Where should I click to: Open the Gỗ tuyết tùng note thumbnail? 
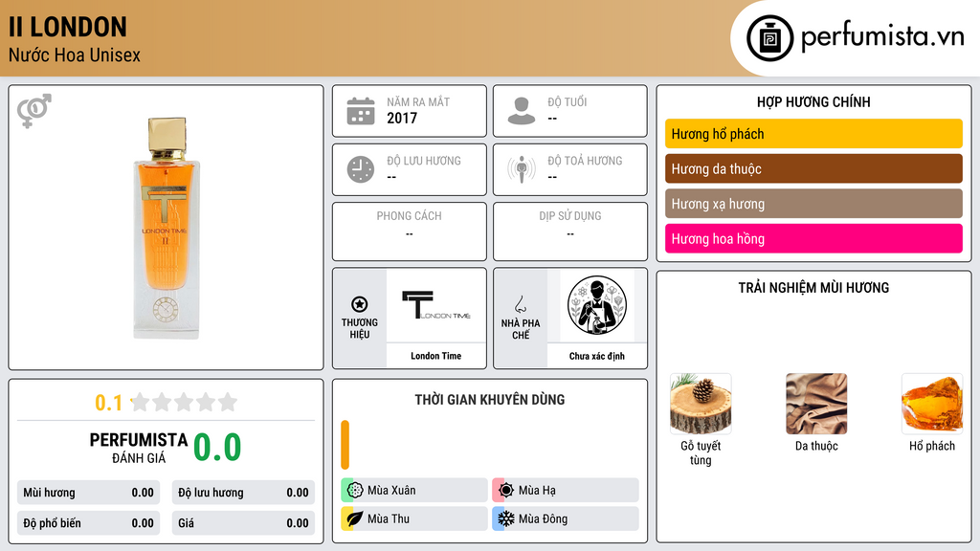tap(701, 404)
